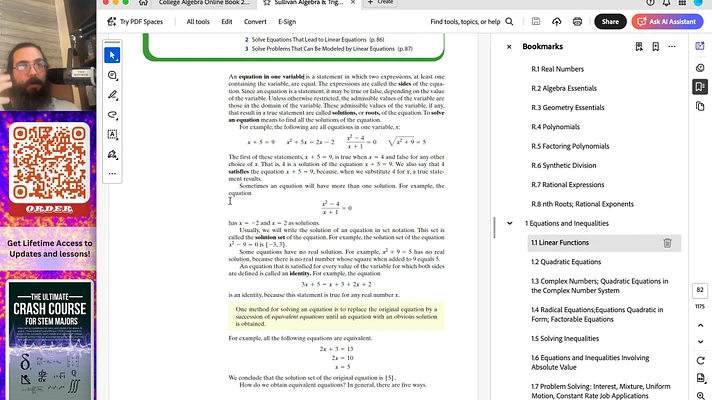Click the Share button
This screenshot has width=712, height=400.
click(x=610, y=21)
